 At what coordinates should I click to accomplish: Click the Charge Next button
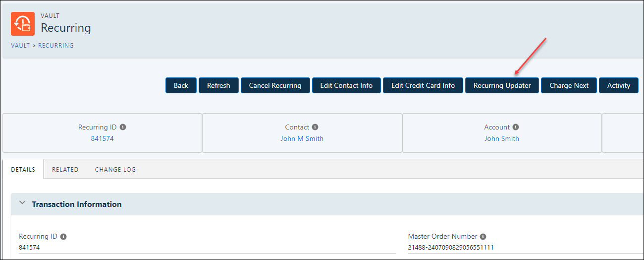569,85
